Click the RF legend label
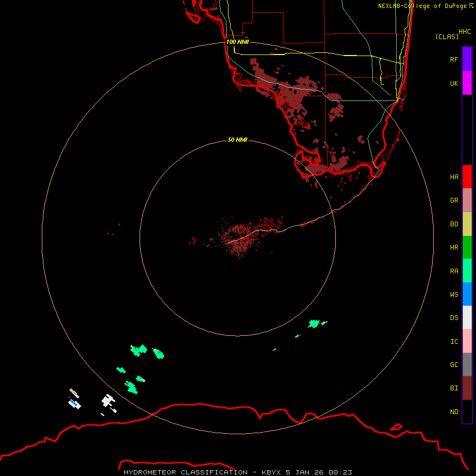Image resolution: width=476 pixels, height=476 pixels. [454, 59]
